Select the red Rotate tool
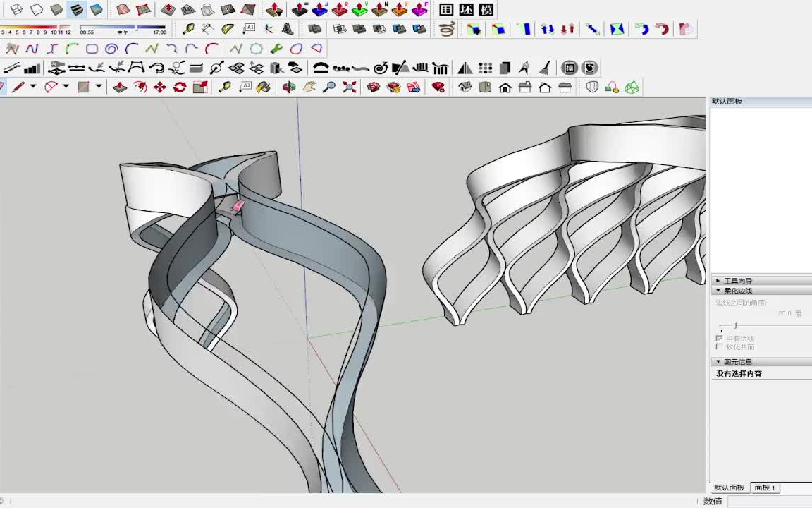Viewport: 812px width, 508px height. click(178, 87)
